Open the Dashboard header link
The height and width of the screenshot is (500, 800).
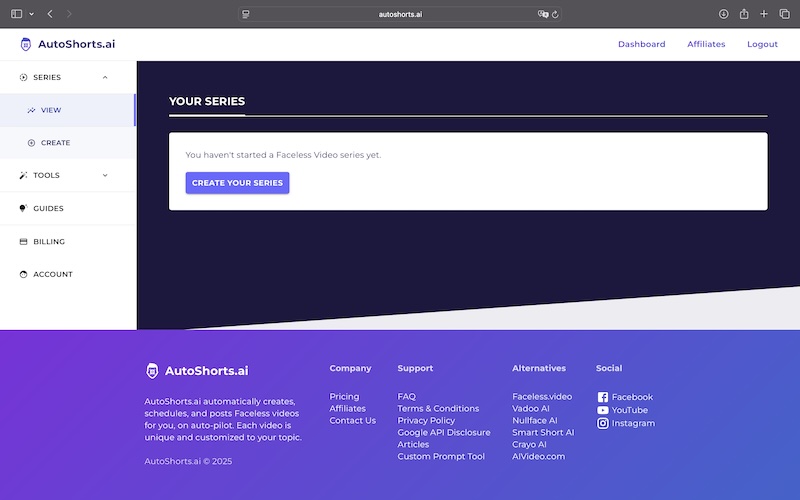point(641,44)
